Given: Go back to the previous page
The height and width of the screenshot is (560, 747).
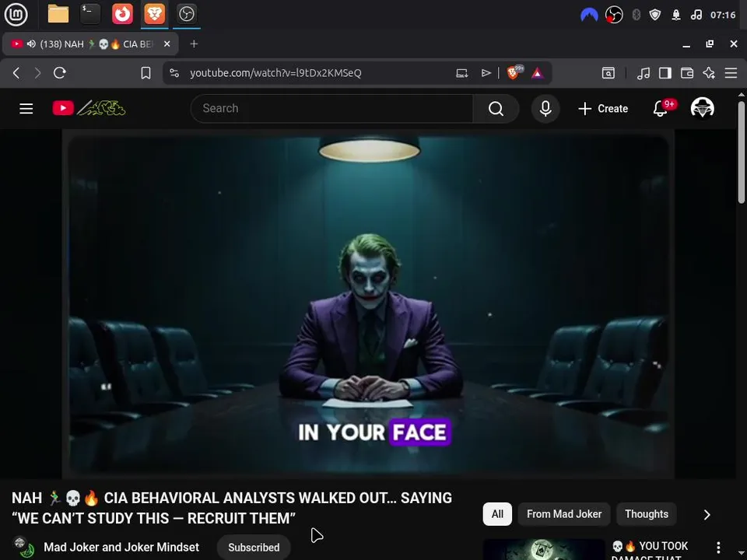Looking at the screenshot, I should point(16,73).
